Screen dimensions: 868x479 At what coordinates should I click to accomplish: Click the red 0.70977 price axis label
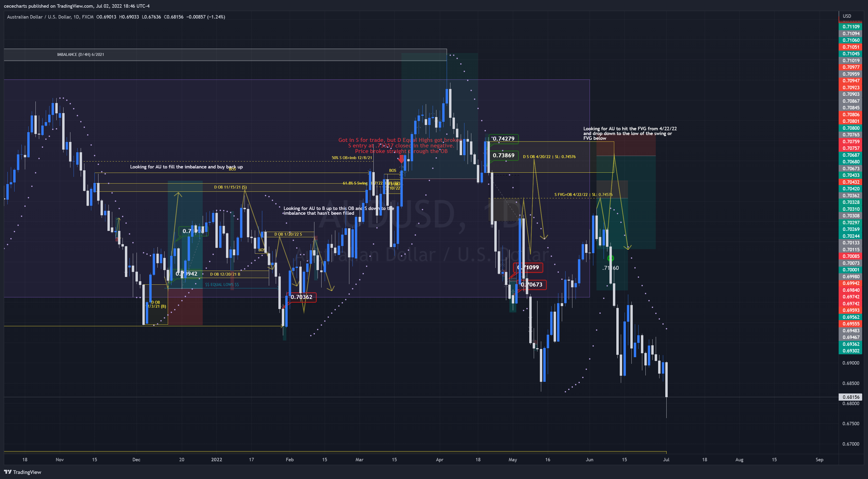(851, 67)
